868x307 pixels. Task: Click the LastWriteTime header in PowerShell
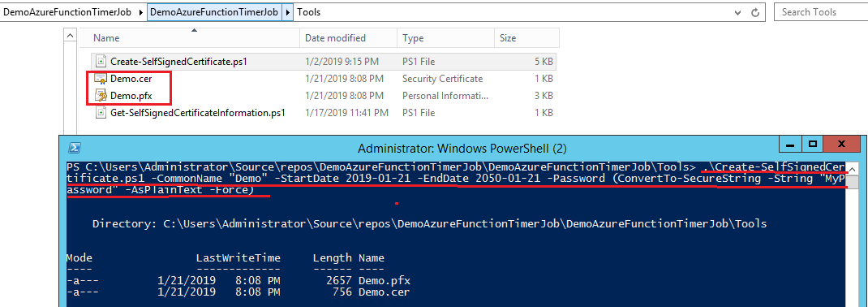click(x=238, y=257)
